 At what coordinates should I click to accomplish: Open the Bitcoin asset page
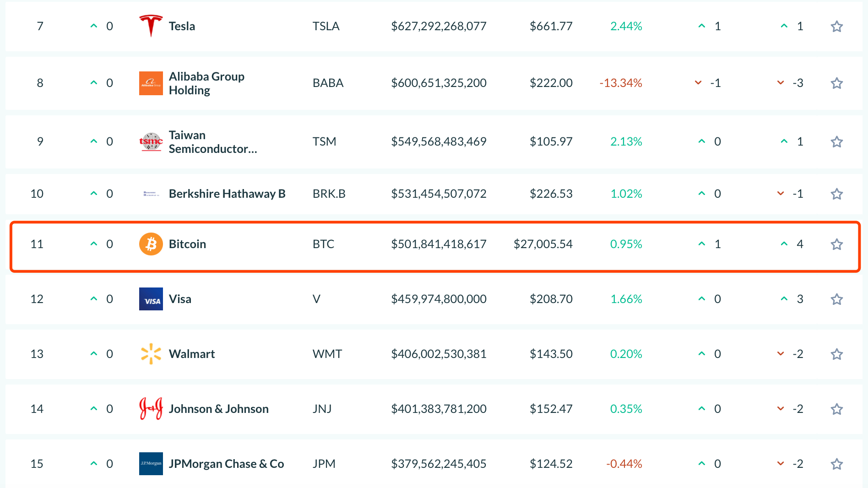[x=187, y=244]
